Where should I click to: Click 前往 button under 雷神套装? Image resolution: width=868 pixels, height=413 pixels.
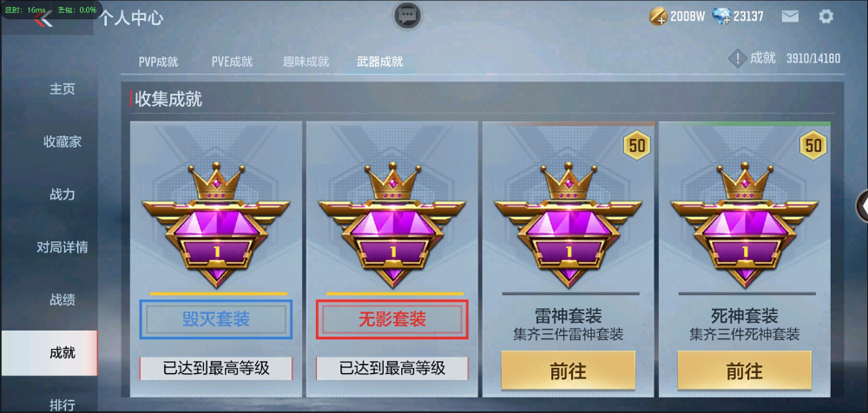click(568, 370)
